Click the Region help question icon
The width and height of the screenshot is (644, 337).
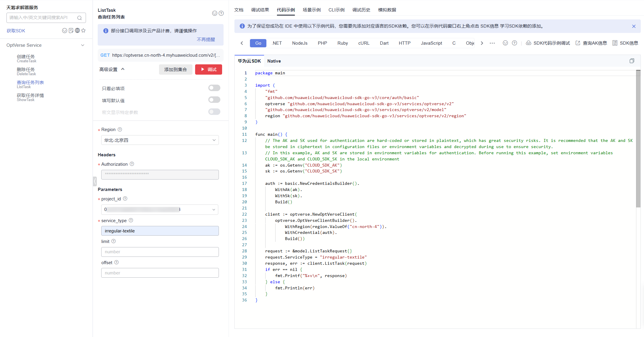pos(120,130)
